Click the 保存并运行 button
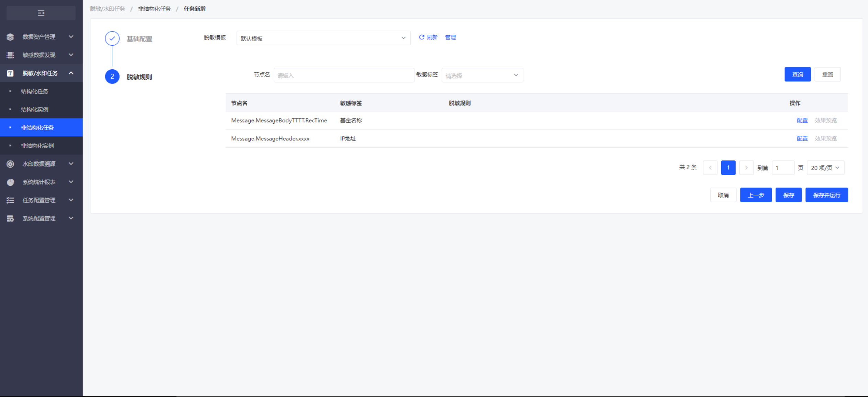 pos(827,195)
